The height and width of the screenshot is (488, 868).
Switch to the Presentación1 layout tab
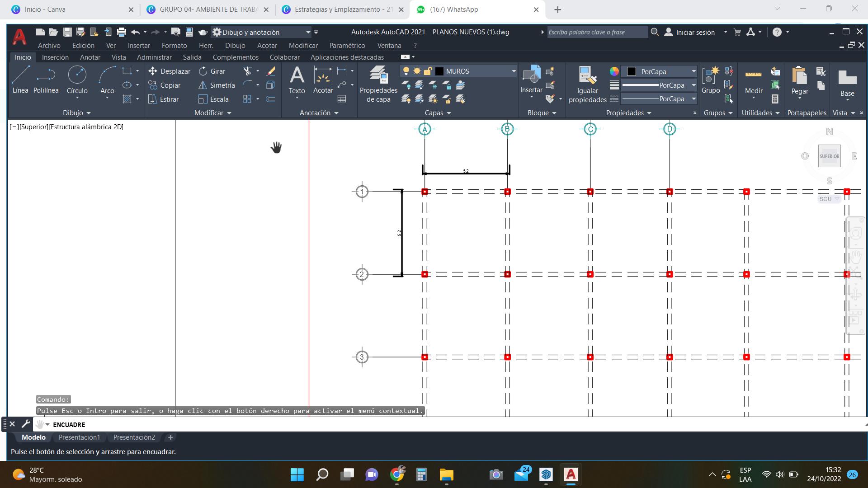(79, 437)
